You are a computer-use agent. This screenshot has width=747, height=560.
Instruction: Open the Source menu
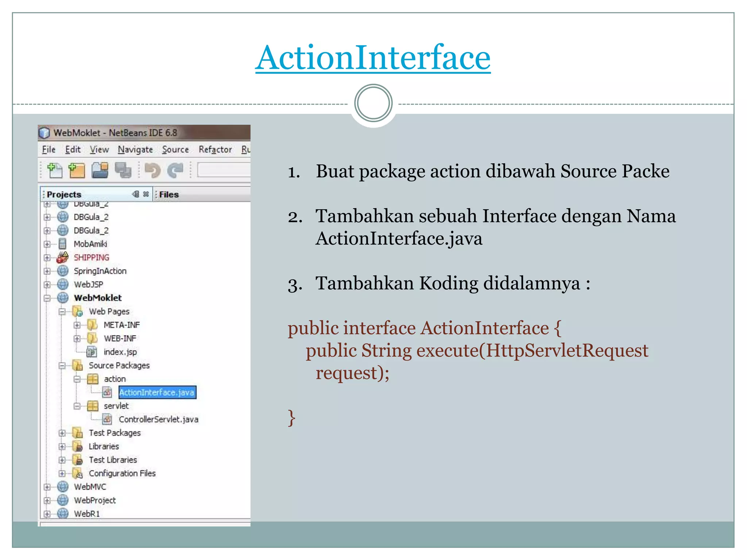point(175,149)
